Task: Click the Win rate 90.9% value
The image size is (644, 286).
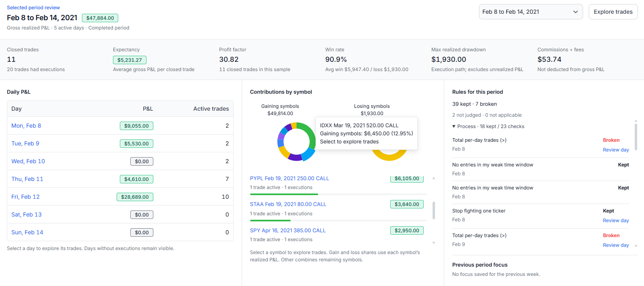Action: [336, 59]
